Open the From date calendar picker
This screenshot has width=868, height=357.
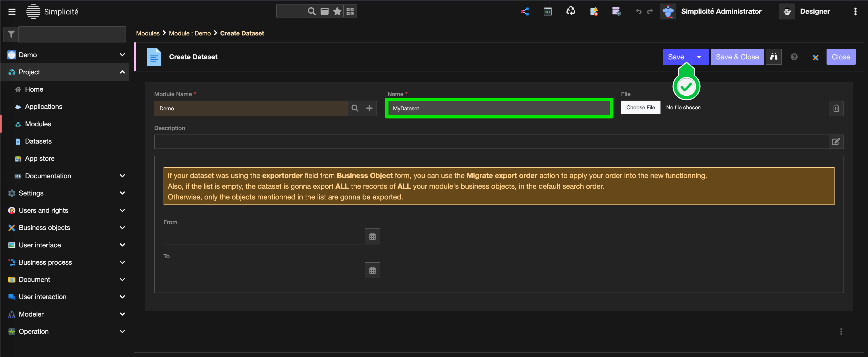pos(372,236)
